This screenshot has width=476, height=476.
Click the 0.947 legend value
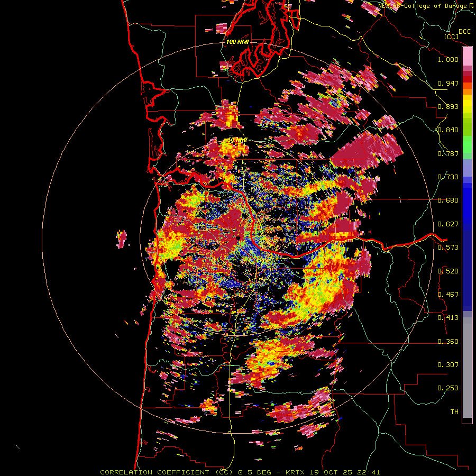click(x=448, y=83)
